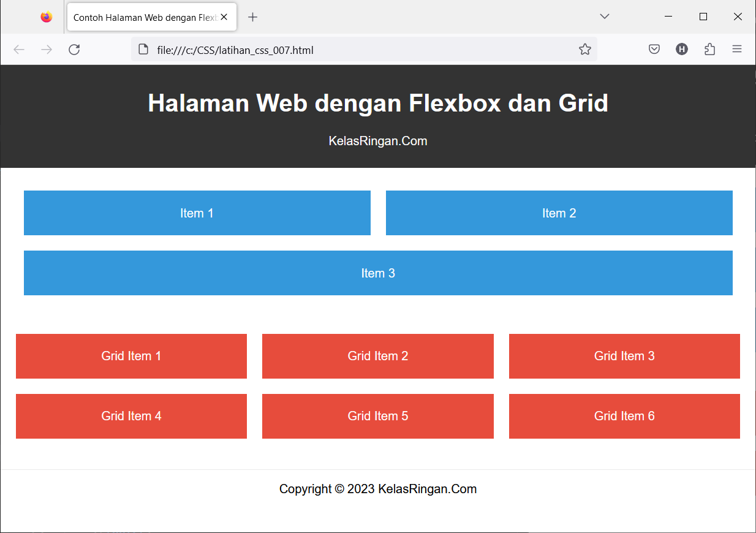The image size is (756, 533).
Task: Close the Firefox window
Action: tap(738, 17)
